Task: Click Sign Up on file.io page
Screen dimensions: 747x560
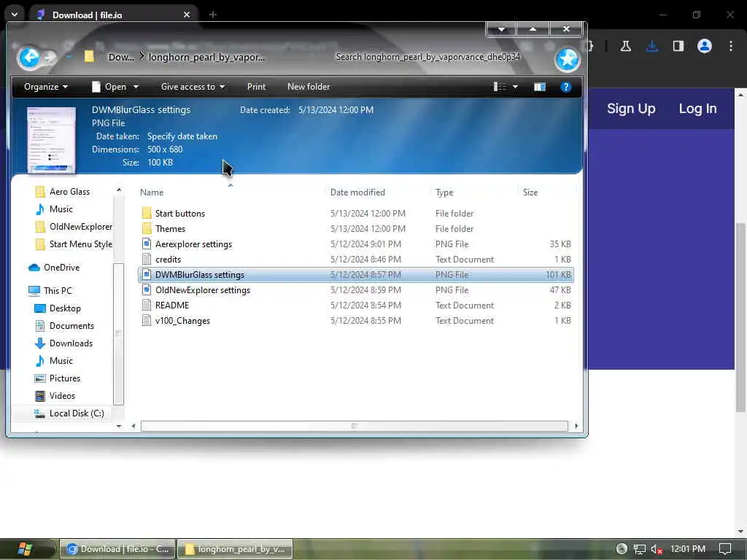Action: coord(631,109)
